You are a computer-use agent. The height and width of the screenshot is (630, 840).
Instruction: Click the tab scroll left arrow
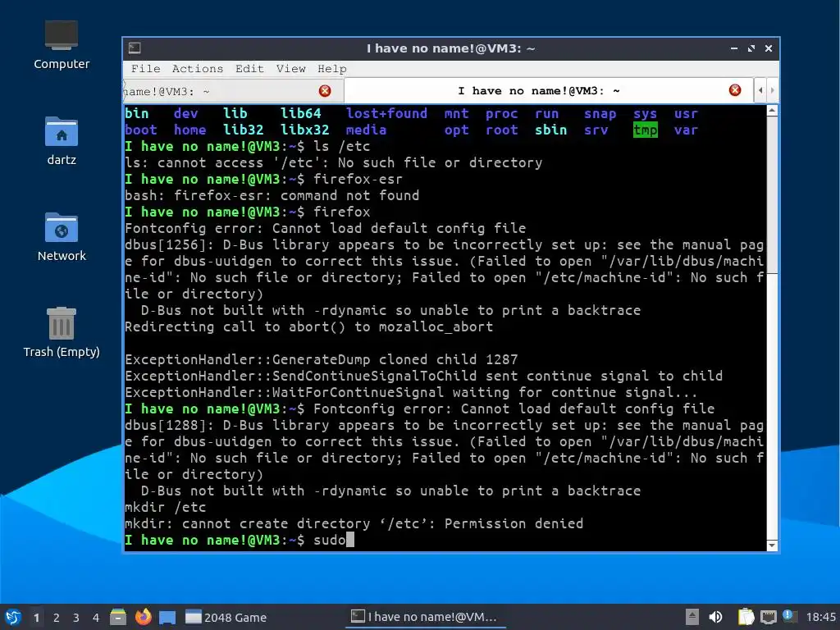point(760,90)
